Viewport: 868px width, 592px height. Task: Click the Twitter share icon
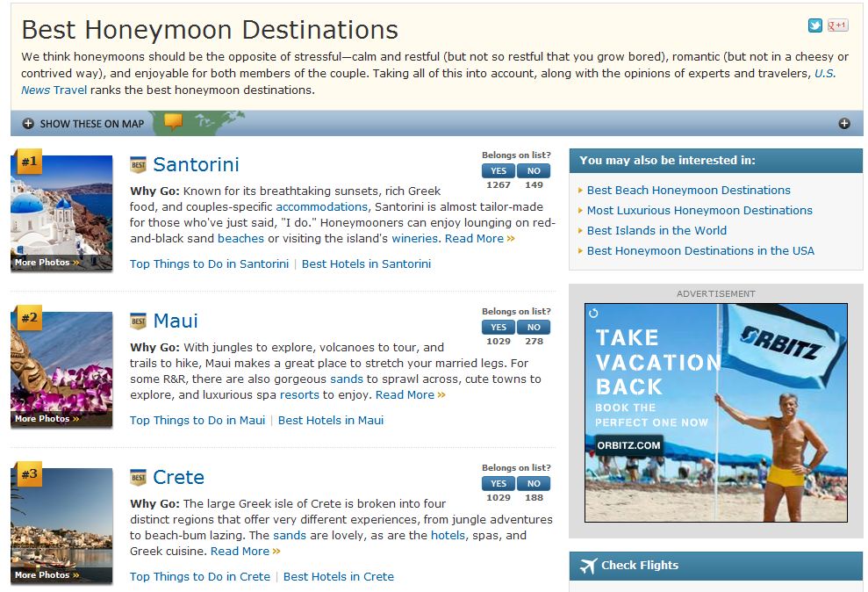click(x=815, y=25)
